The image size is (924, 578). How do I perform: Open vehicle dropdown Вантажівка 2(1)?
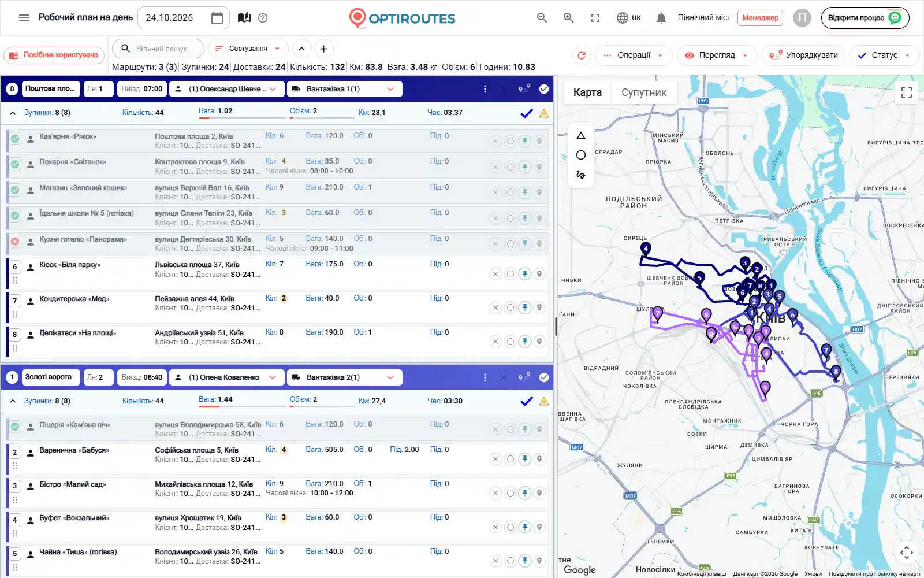tap(344, 377)
